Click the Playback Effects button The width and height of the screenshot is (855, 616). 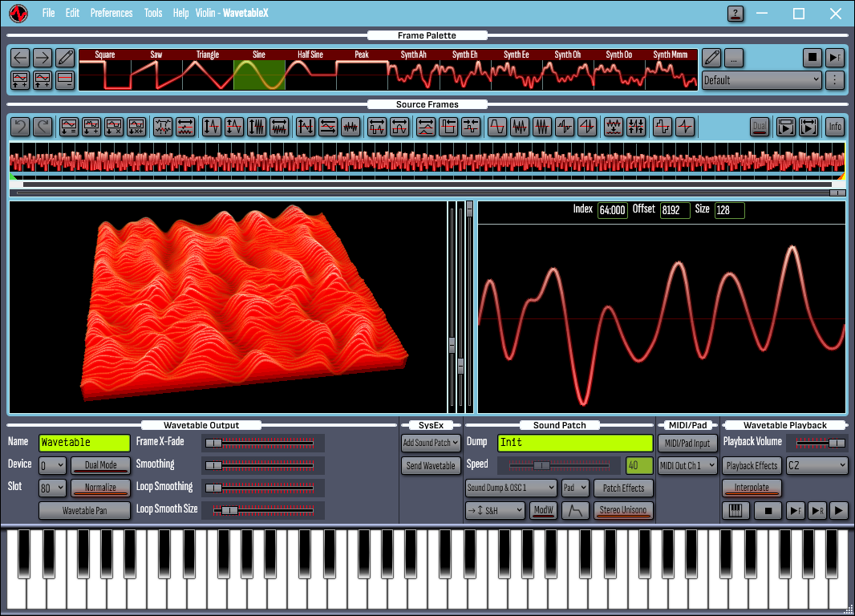[x=752, y=465]
